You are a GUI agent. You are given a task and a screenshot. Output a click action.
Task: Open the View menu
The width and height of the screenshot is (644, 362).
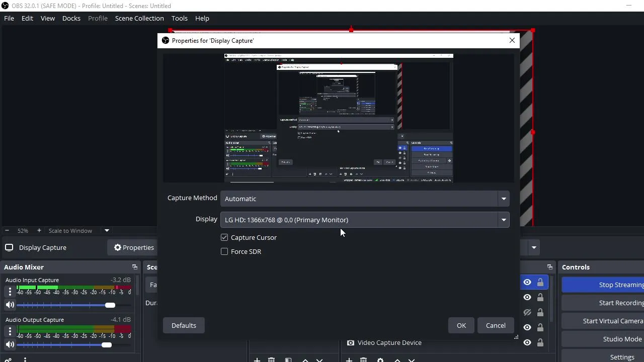(x=48, y=18)
